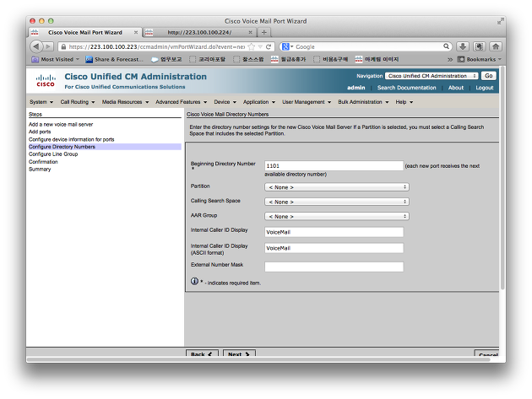Click the information icon by required item note

pyautogui.click(x=194, y=282)
